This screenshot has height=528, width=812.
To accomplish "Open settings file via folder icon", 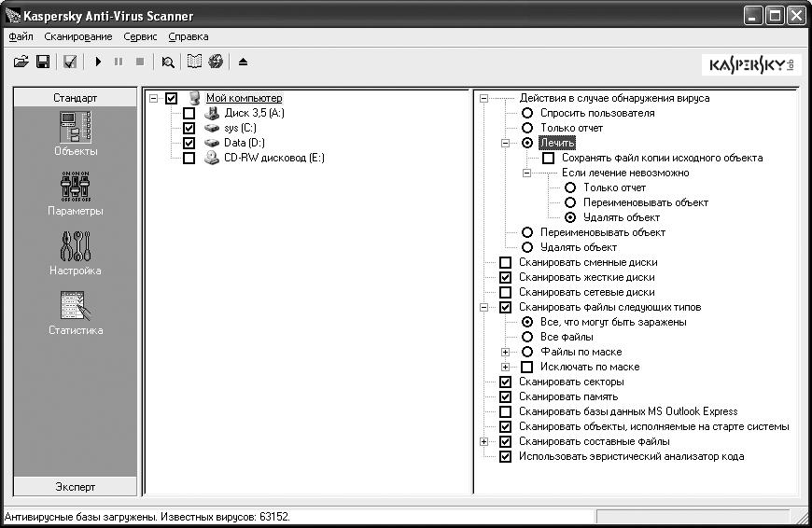I will 21,63.
